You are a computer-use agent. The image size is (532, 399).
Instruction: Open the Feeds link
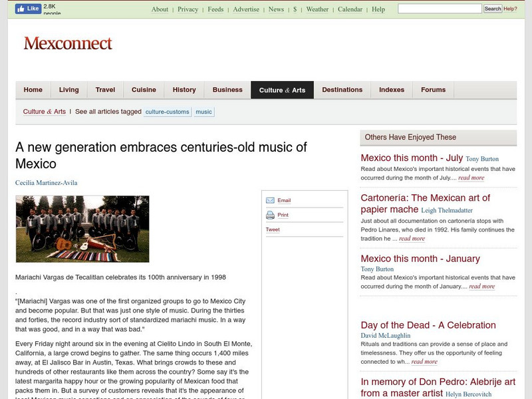point(215,9)
